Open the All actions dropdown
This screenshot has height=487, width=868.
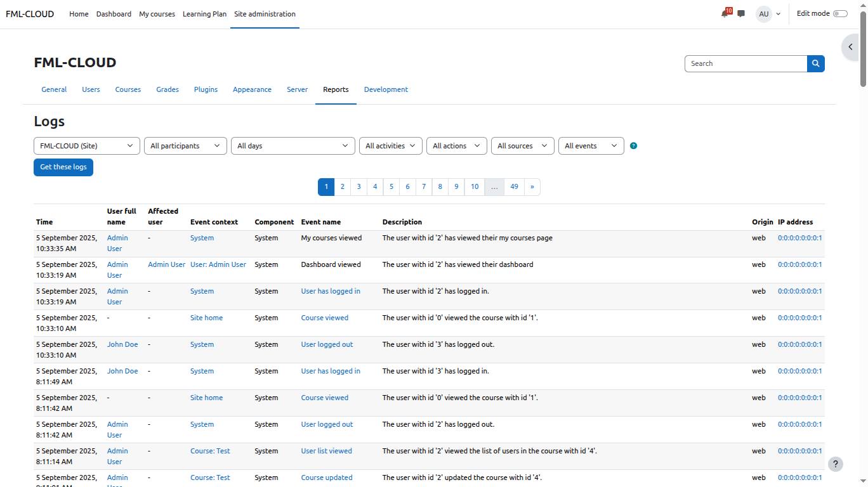tap(457, 146)
